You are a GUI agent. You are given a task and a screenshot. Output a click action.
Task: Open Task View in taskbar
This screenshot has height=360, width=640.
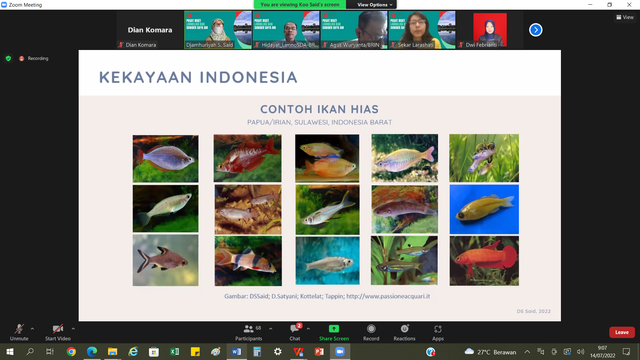coord(50,351)
